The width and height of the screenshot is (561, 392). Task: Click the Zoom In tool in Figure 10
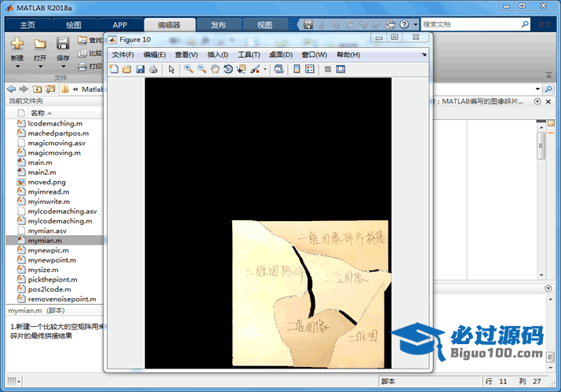point(188,69)
